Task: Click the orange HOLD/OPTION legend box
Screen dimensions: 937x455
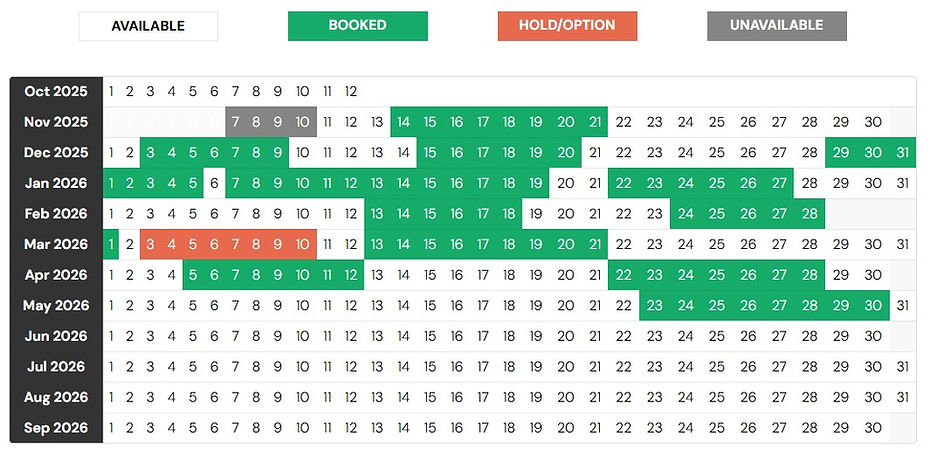Action: point(567,26)
